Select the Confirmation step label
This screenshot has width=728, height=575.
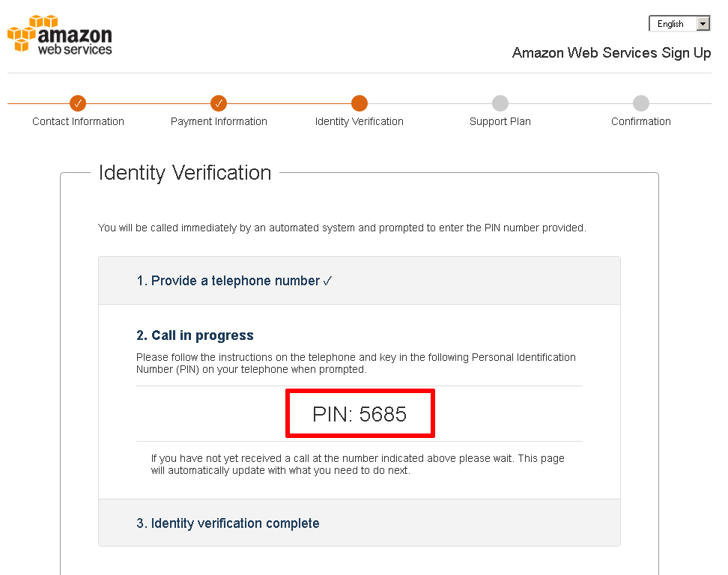(x=640, y=121)
